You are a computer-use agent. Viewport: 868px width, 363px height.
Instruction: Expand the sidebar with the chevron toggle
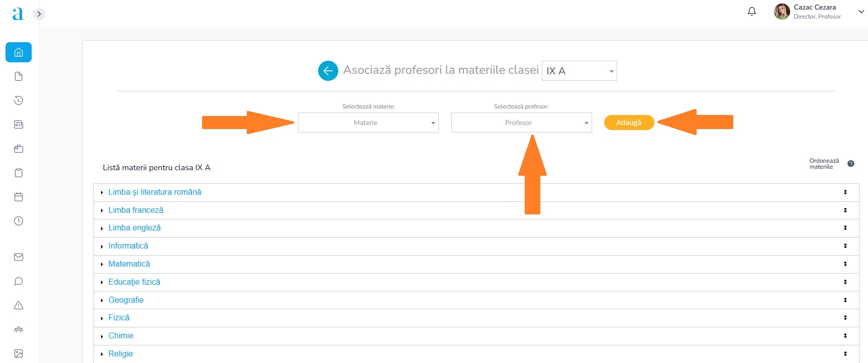pyautogui.click(x=39, y=14)
